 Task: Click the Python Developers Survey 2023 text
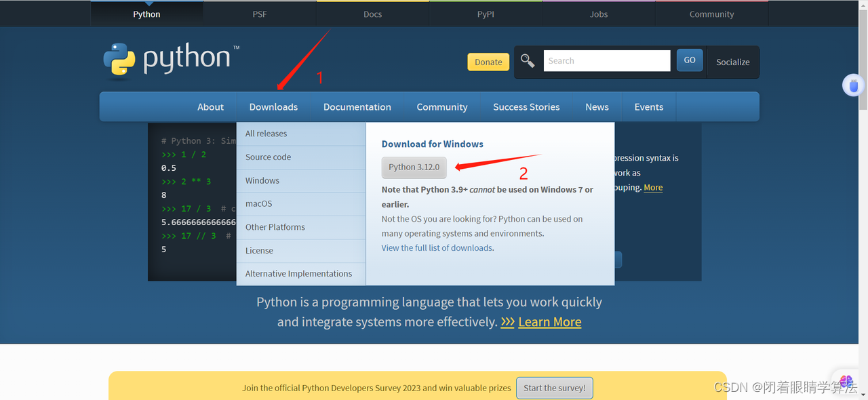pyautogui.click(x=375, y=388)
